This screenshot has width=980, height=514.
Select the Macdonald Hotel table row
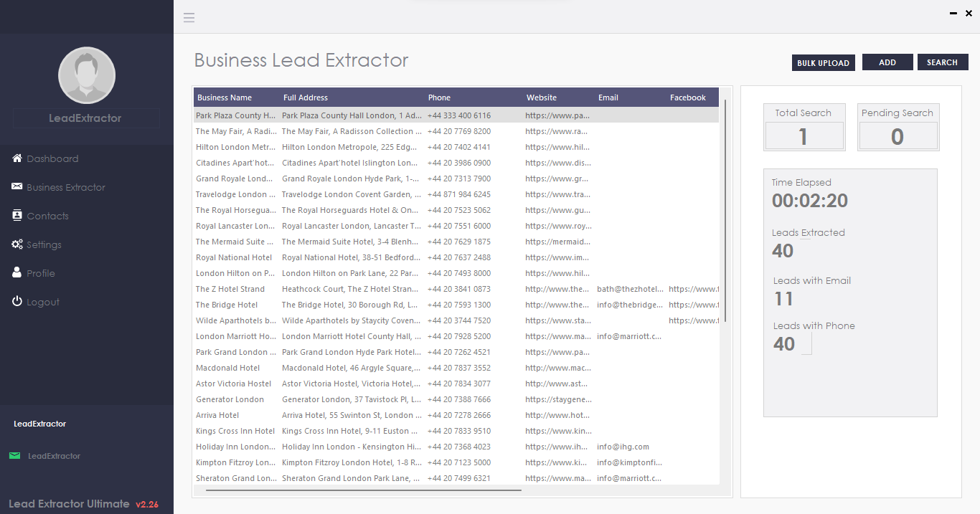point(323,367)
